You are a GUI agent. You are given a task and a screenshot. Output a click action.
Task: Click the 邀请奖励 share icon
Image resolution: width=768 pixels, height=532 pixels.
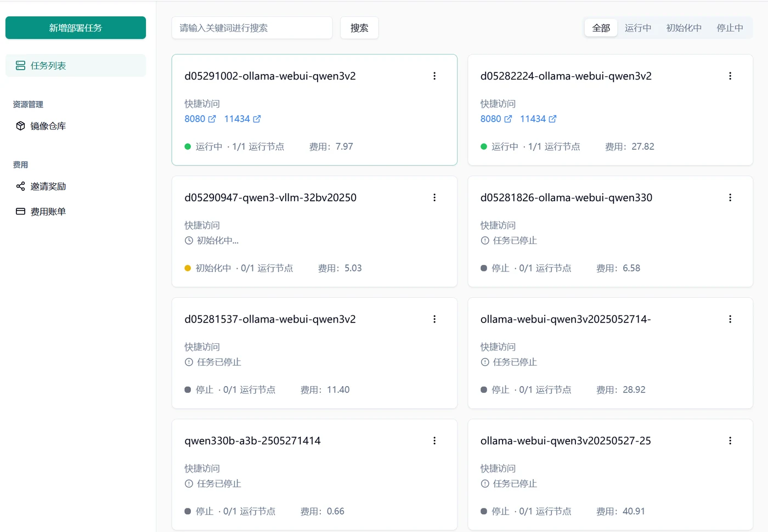coord(20,186)
